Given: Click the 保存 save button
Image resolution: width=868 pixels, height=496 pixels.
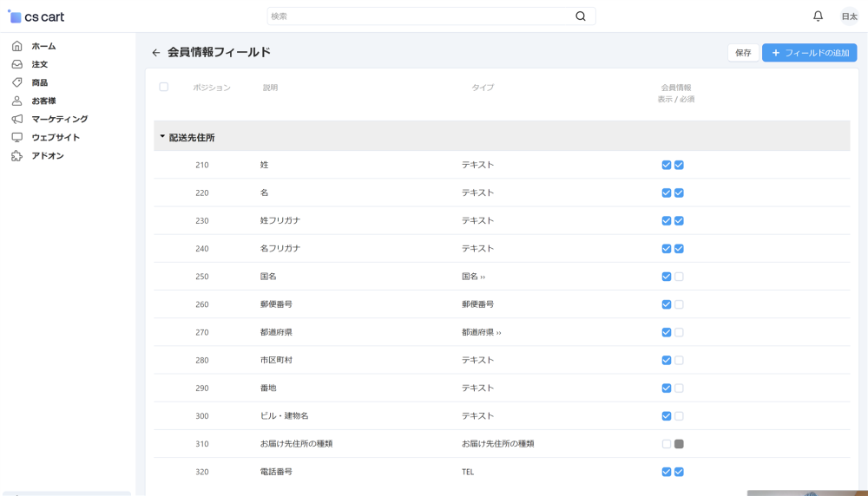Looking at the screenshot, I should [743, 53].
